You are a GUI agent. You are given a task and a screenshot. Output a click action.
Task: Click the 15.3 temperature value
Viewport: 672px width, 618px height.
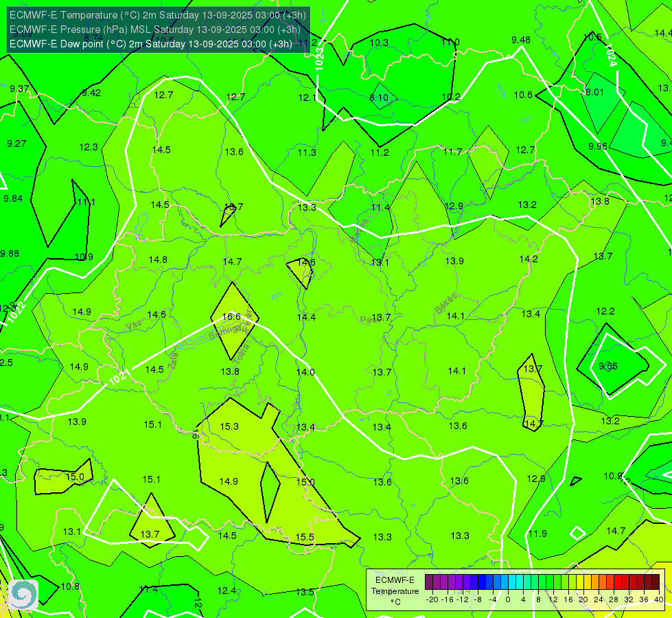click(x=229, y=426)
